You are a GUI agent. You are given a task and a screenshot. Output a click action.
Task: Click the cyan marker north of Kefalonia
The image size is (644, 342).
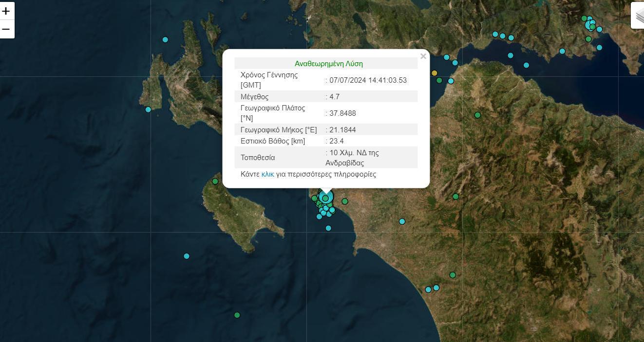click(x=165, y=39)
